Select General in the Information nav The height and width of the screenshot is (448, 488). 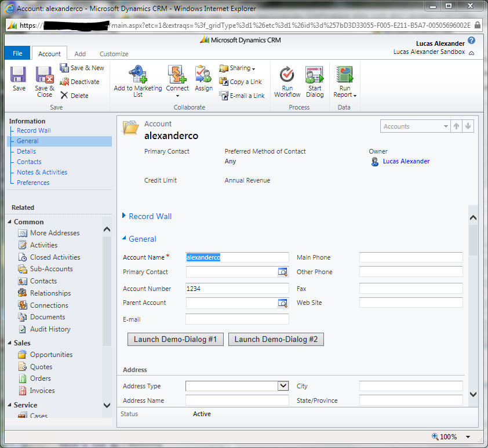point(60,141)
